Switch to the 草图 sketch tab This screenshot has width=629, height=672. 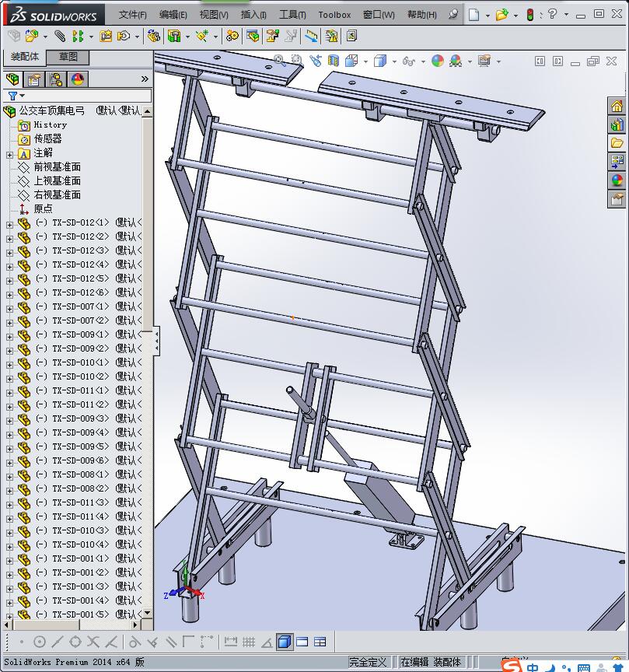tap(68, 57)
